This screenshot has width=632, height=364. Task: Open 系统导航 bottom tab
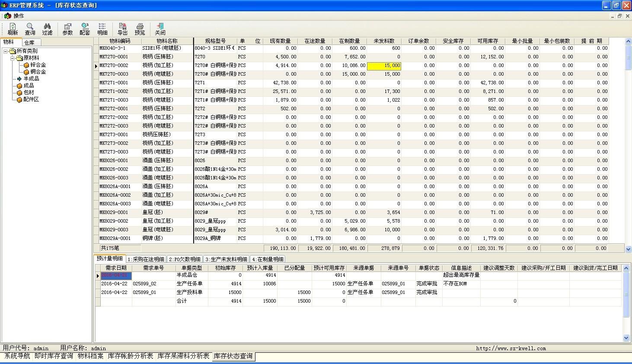point(17,356)
